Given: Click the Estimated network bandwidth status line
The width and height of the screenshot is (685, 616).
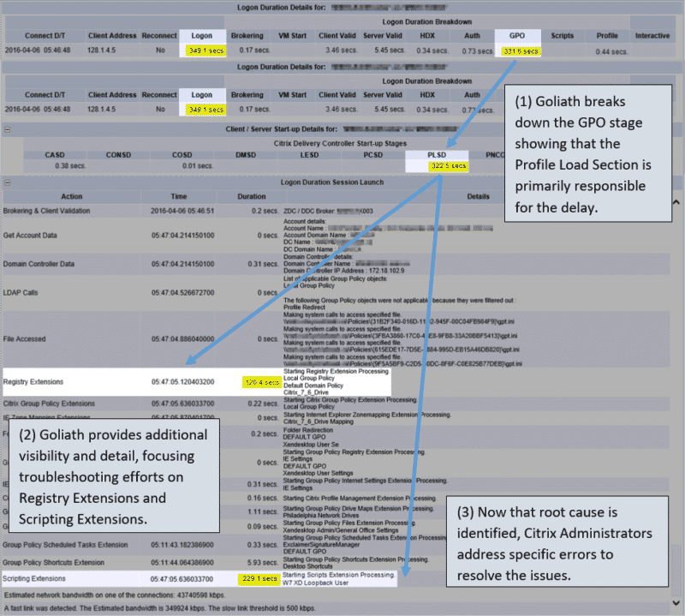Looking at the screenshot, I should [x=115, y=595].
